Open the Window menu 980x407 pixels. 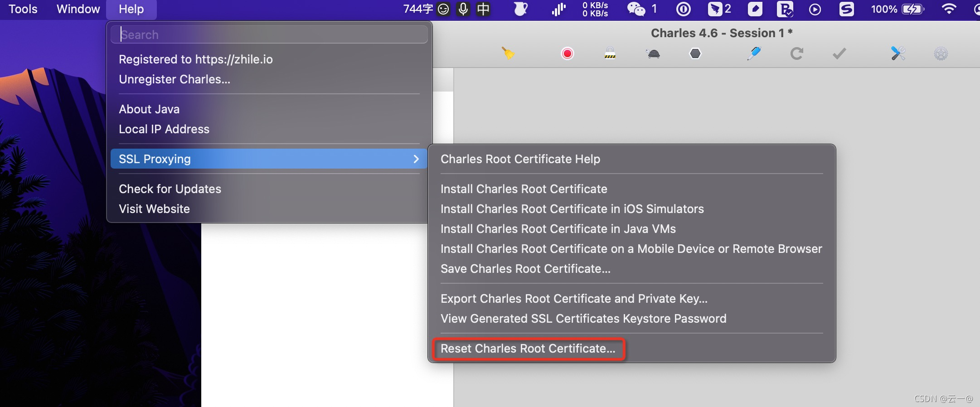[x=78, y=9]
